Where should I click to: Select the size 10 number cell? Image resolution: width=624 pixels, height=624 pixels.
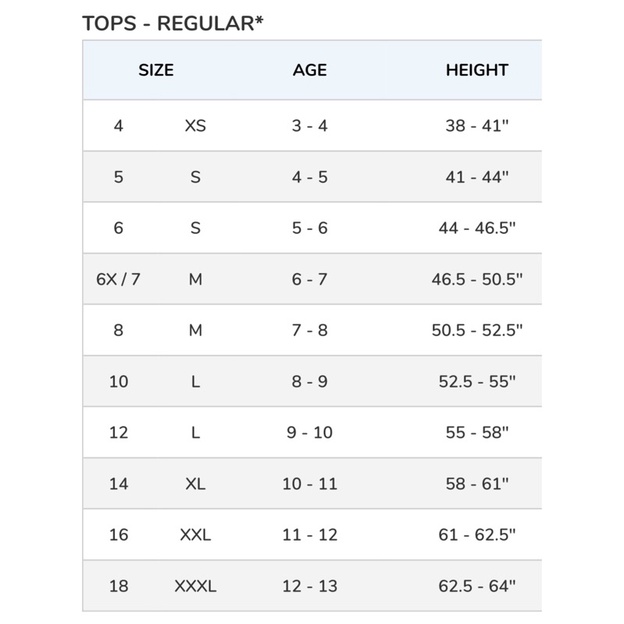click(x=119, y=382)
